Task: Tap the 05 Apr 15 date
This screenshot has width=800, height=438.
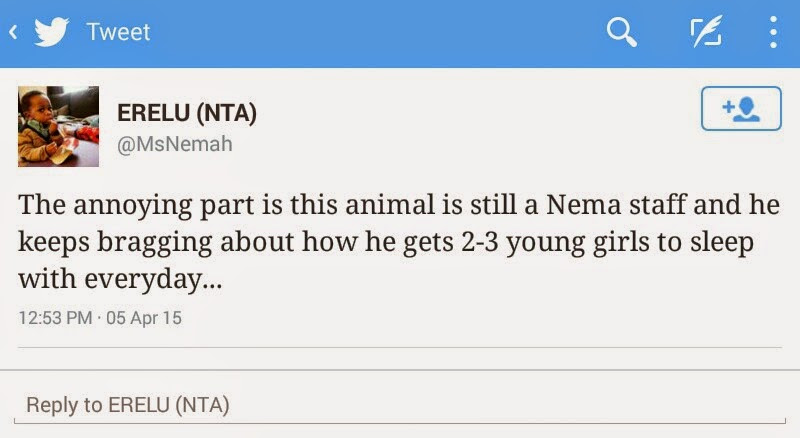Action: pos(145,319)
